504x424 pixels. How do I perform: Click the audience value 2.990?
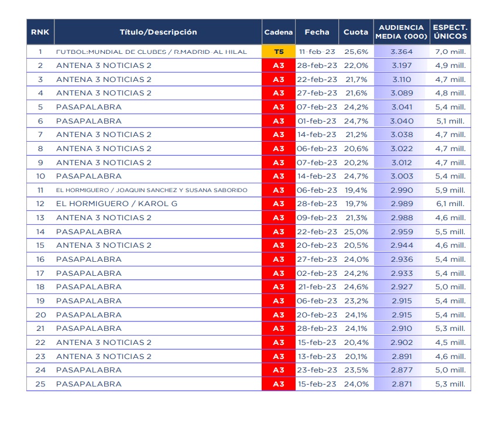coord(402,190)
